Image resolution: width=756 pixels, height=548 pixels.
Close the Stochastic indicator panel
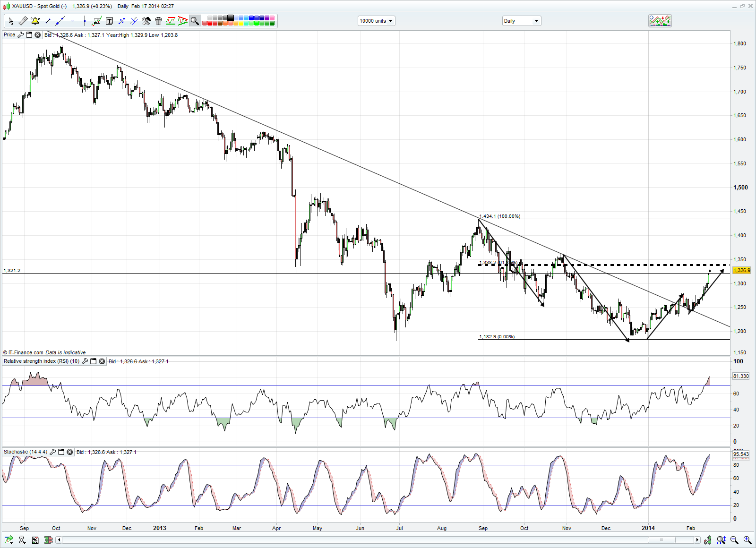tap(69, 452)
